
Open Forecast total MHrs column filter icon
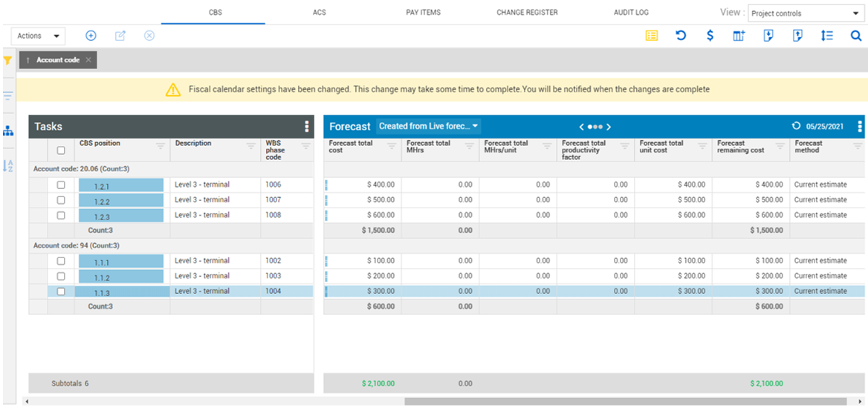(x=470, y=146)
